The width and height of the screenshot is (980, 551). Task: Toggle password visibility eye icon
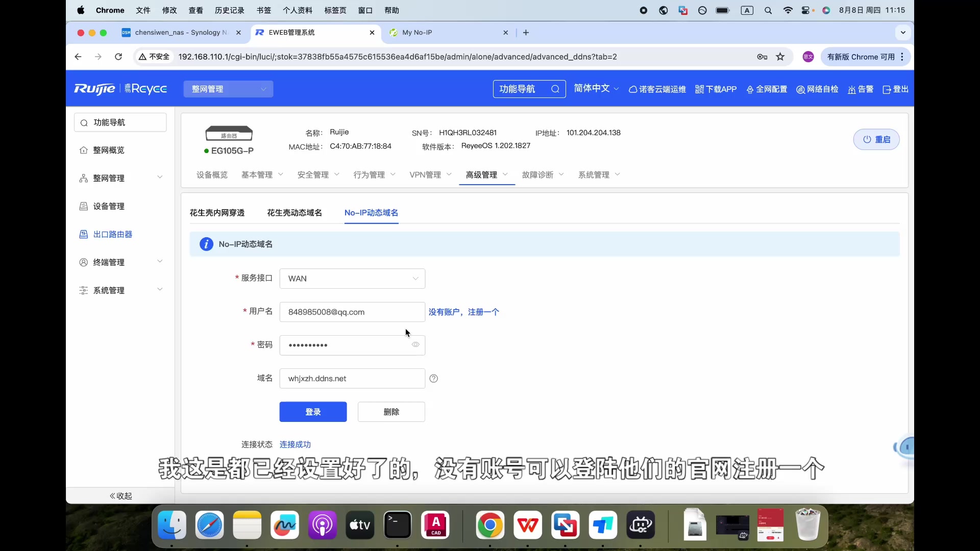tap(415, 344)
